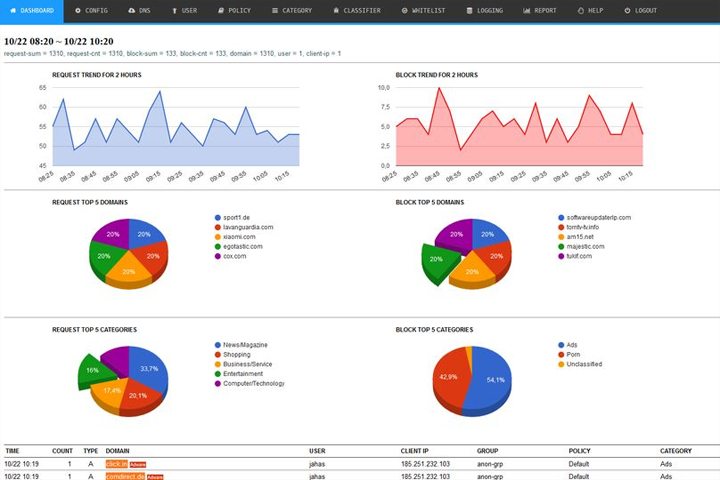720x480 pixels.
Task: Open the Whitelist page
Action: [423, 11]
